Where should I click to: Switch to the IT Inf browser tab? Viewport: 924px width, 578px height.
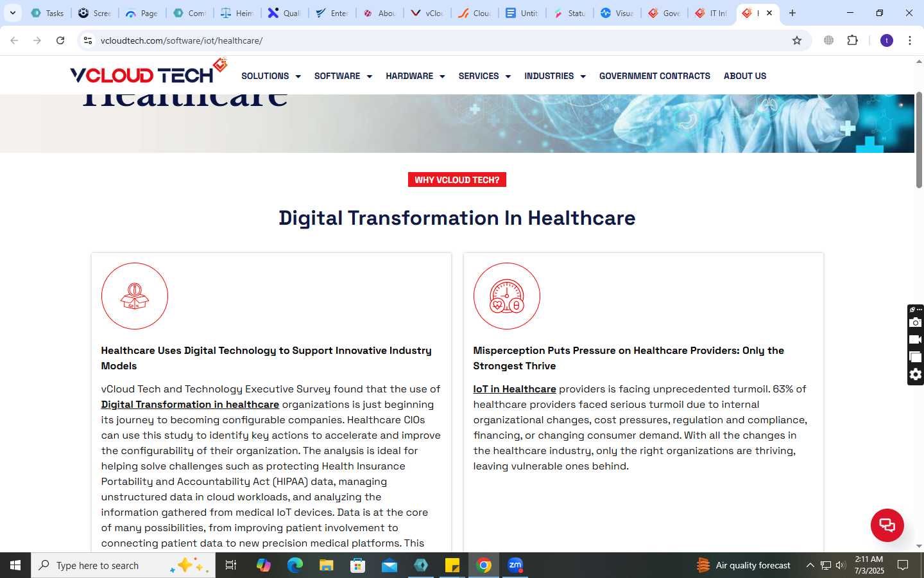712,13
